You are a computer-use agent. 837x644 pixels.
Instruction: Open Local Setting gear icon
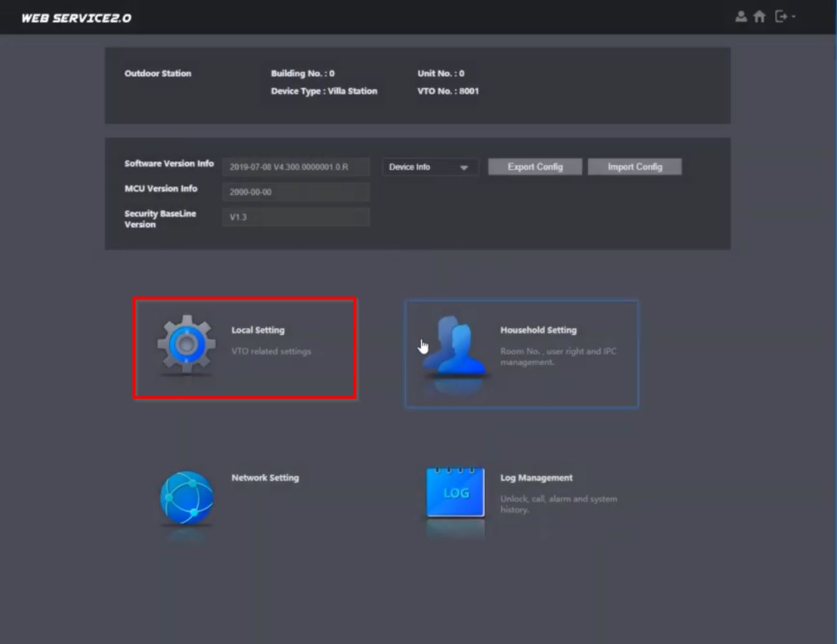coord(186,344)
